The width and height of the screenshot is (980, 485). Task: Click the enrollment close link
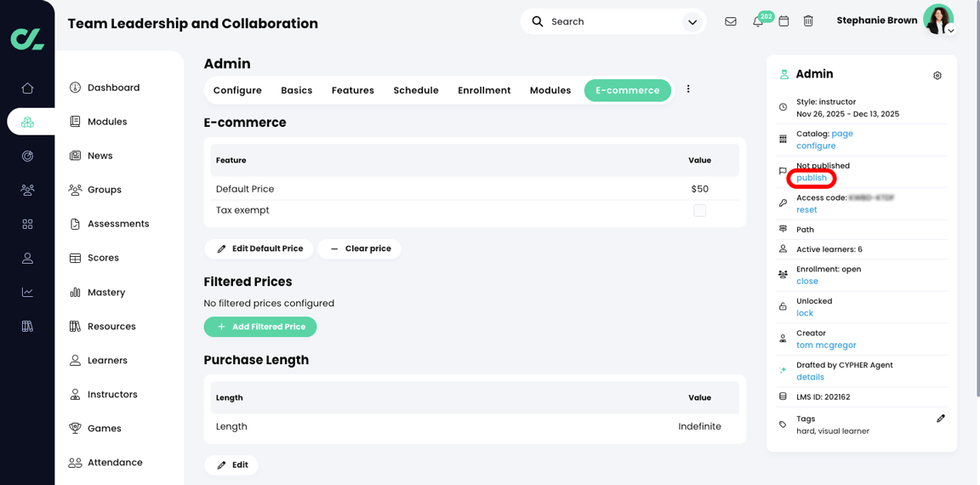[x=806, y=282]
